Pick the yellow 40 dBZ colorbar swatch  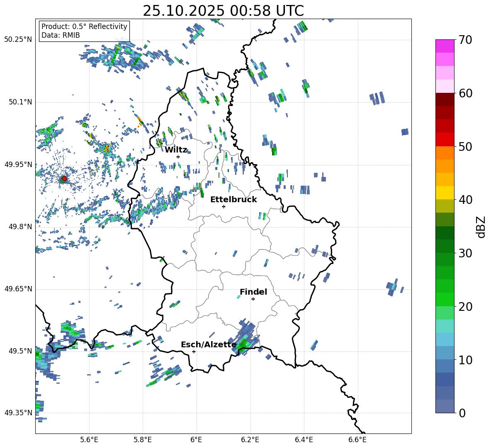tap(445, 193)
